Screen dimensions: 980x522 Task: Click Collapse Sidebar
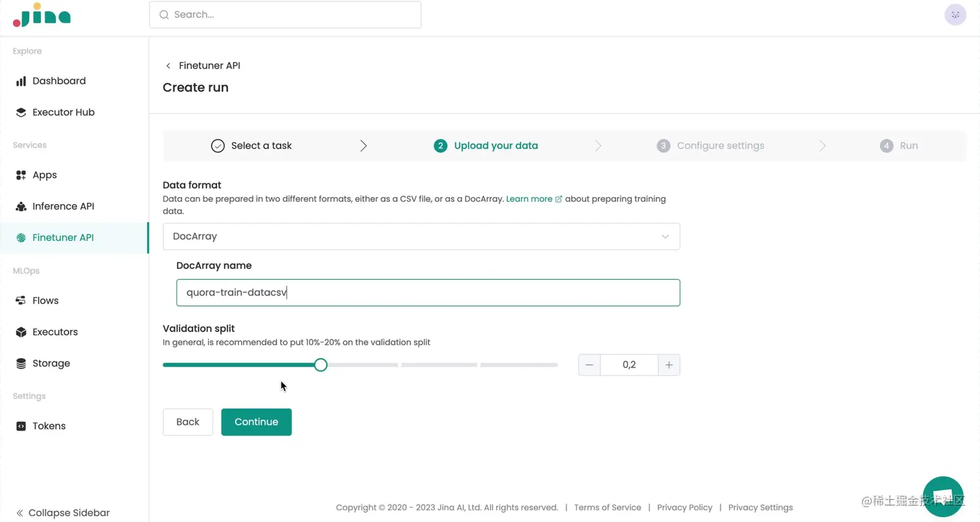(63, 513)
